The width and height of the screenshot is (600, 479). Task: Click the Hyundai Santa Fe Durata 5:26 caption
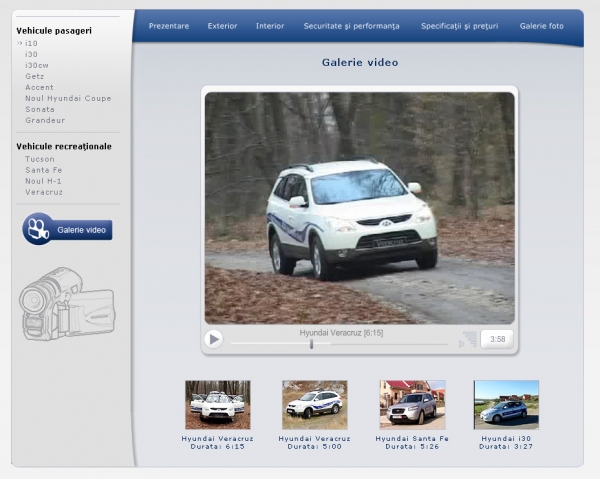tap(412, 443)
